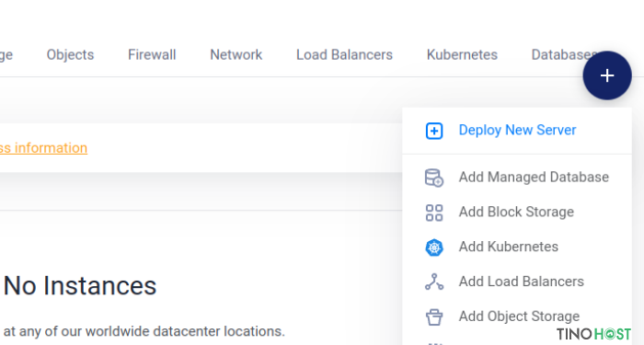Switch to the Firewall tab
Viewport: 644px width, 345px height.
tap(152, 54)
